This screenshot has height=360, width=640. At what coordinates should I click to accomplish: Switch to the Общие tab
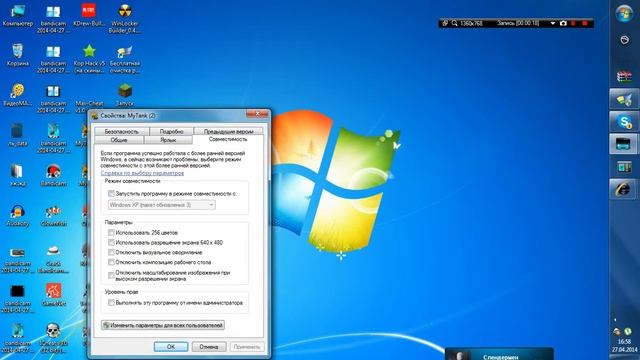[119, 140]
